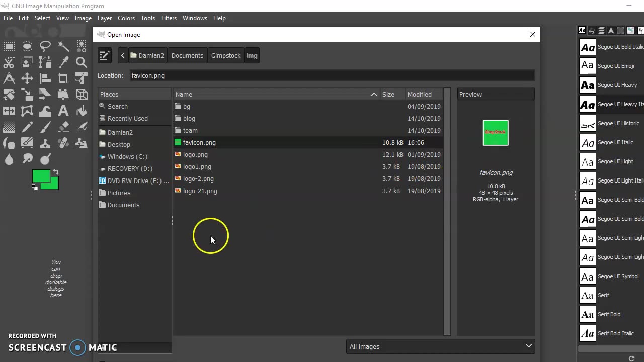Toggle the type-a-file-name location button

coord(104,55)
